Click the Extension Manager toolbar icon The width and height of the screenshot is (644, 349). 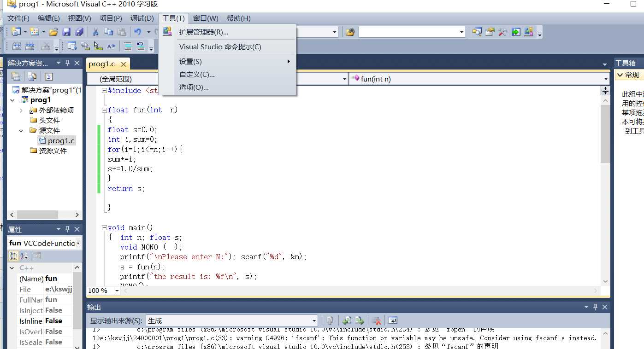click(x=529, y=32)
